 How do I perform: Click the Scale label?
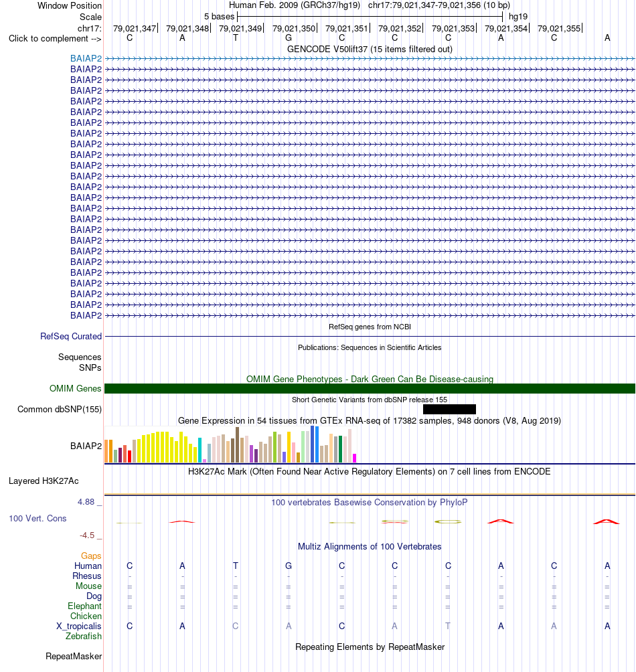tap(90, 17)
